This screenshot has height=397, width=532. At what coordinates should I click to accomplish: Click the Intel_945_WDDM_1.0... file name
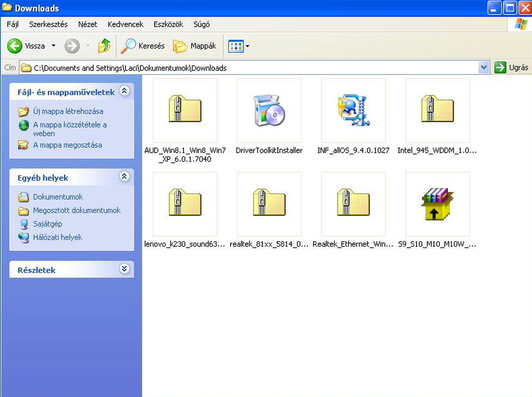437,150
